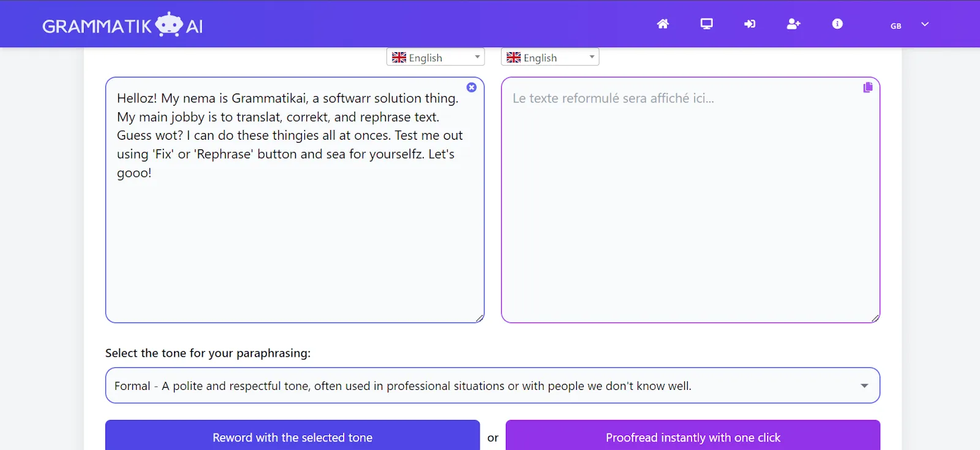Click the output box resize handle

click(x=875, y=318)
